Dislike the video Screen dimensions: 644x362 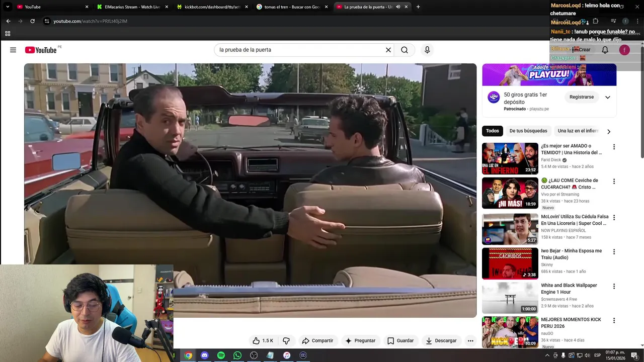click(x=286, y=340)
